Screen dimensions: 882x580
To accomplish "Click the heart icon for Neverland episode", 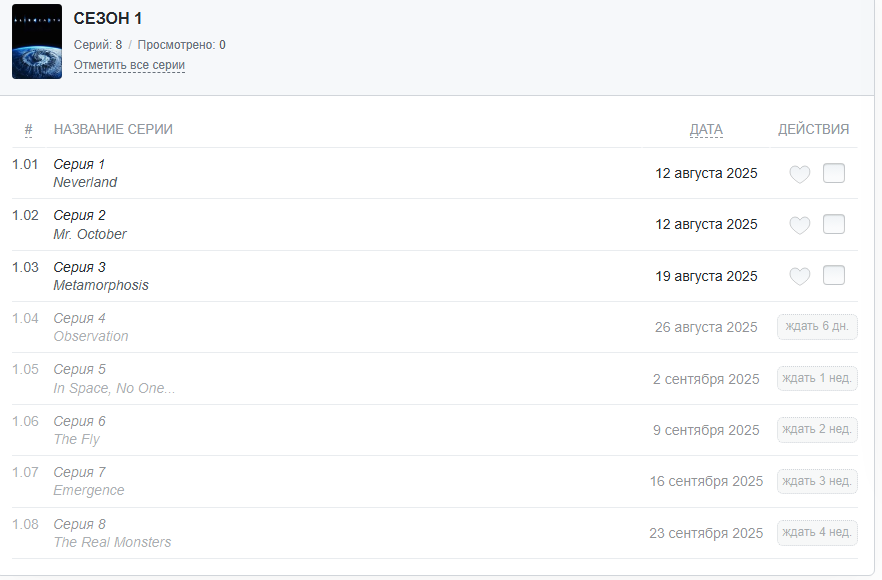I will pyautogui.click(x=799, y=174).
